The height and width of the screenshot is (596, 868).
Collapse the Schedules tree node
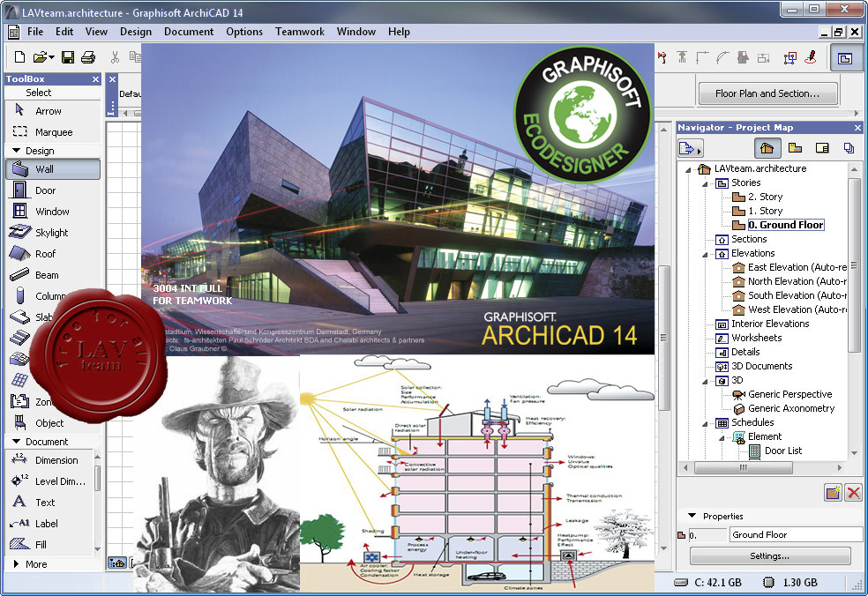tap(706, 423)
